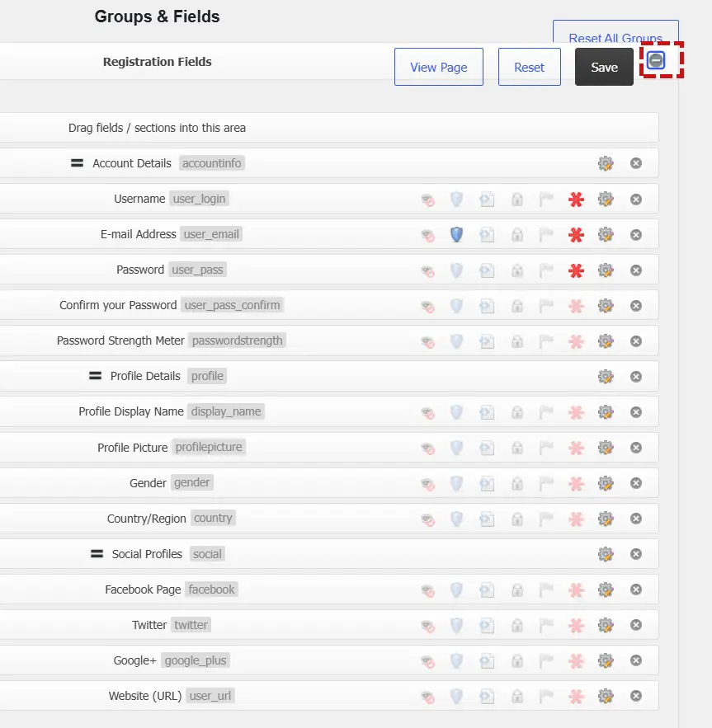Open the gear settings for Username field
The height and width of the screenshot is (728, 712).
[606, 200]
